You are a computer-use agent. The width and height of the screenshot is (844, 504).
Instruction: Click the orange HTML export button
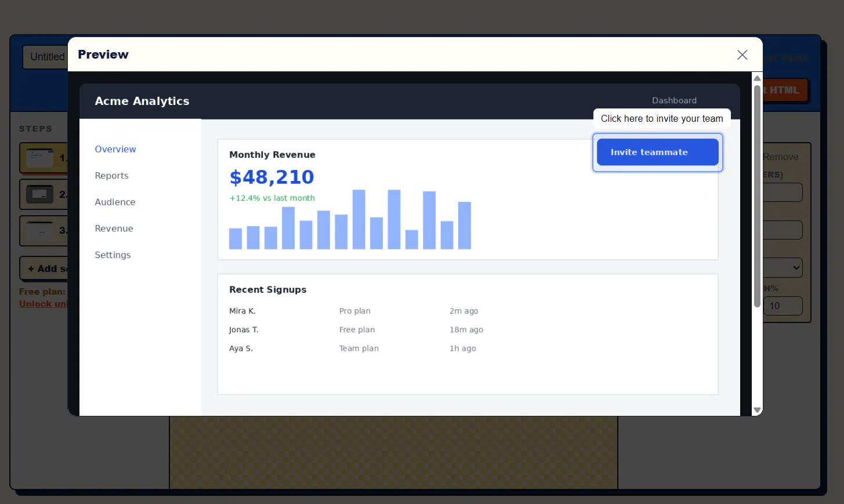785,90
